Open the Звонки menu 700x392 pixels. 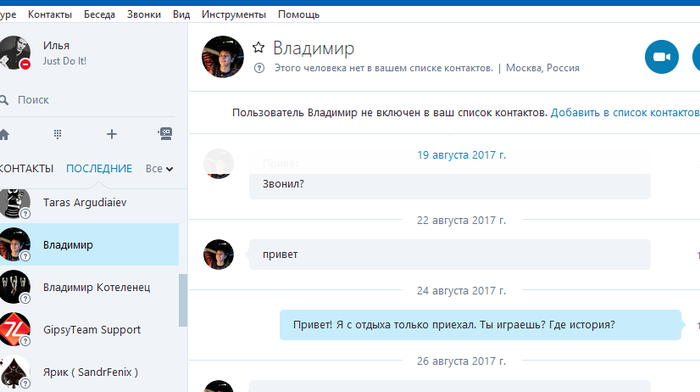point(144,14)
